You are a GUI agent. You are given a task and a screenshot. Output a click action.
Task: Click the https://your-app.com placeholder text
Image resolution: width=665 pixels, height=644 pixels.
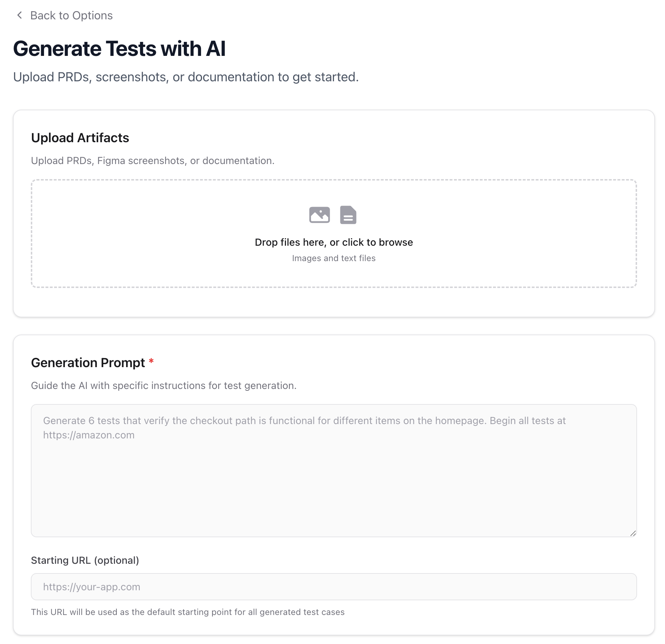[92, 587]
